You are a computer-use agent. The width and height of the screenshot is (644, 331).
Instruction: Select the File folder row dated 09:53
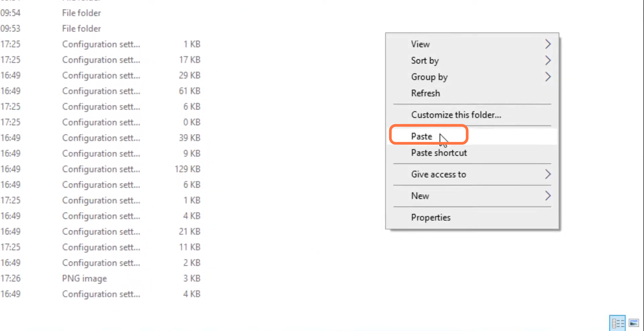pyautogui.click(x=101, y=28)
